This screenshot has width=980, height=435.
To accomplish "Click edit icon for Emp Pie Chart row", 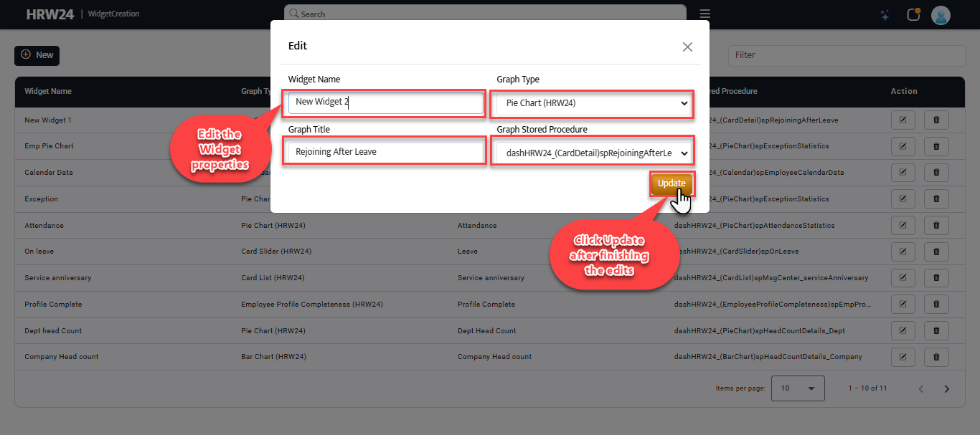I will click(x=903, y=147).
